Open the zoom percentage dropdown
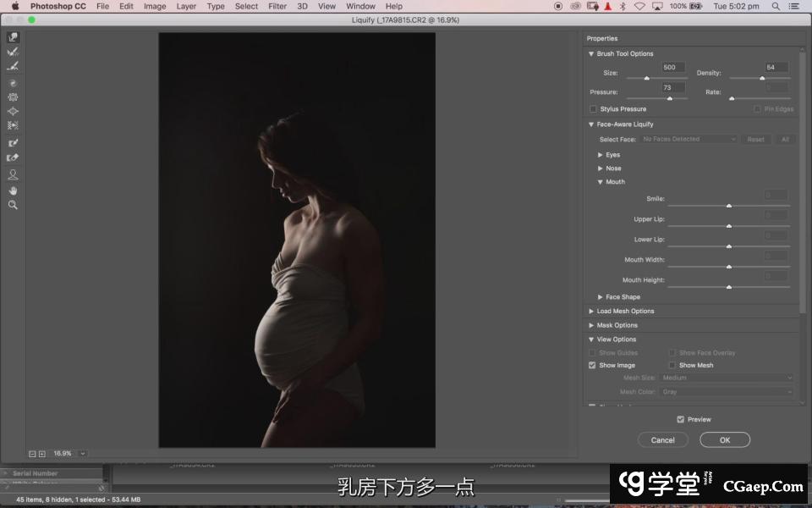Image resolution: width=812 pixels, height=508 pixels. pyautogui.click(x=82, y=454)
